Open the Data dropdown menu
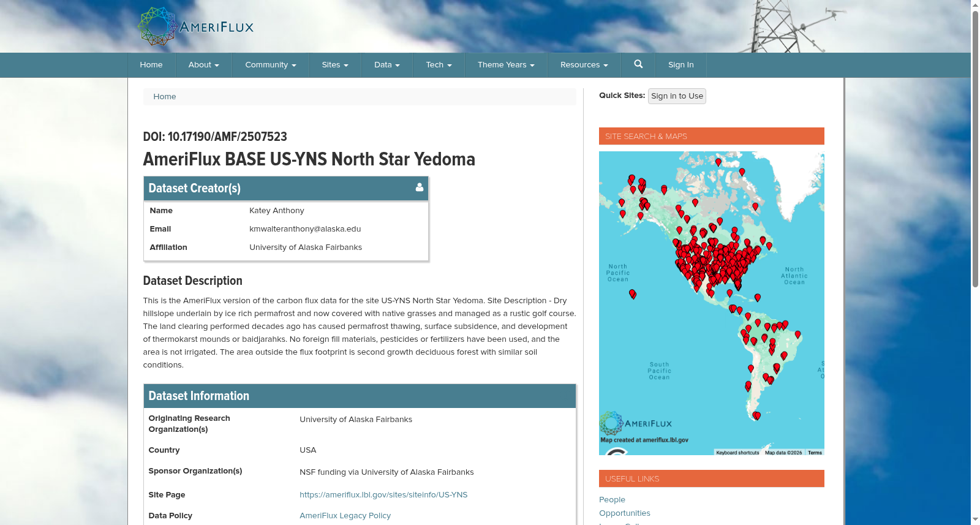This screenshot has width=980, height=525. point(387,65)
